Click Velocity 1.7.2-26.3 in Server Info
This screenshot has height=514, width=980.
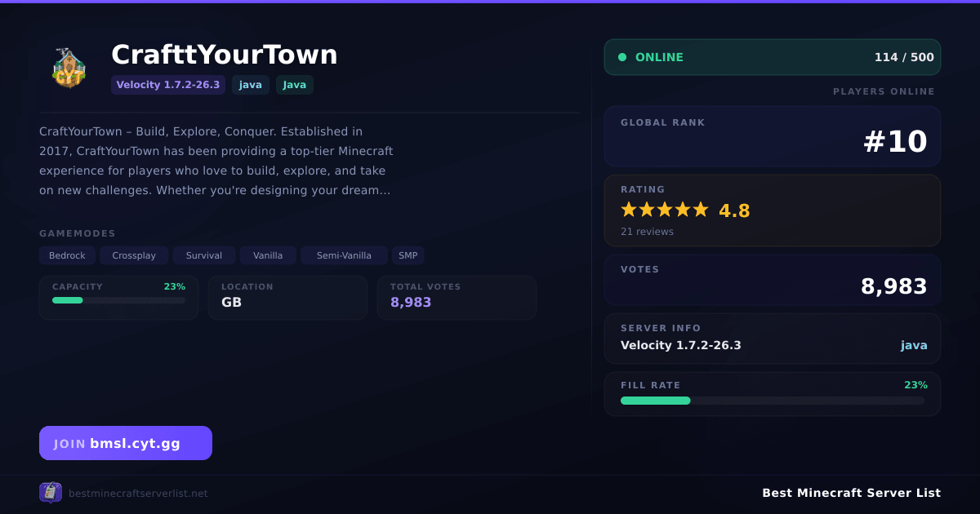pos(681,345)
